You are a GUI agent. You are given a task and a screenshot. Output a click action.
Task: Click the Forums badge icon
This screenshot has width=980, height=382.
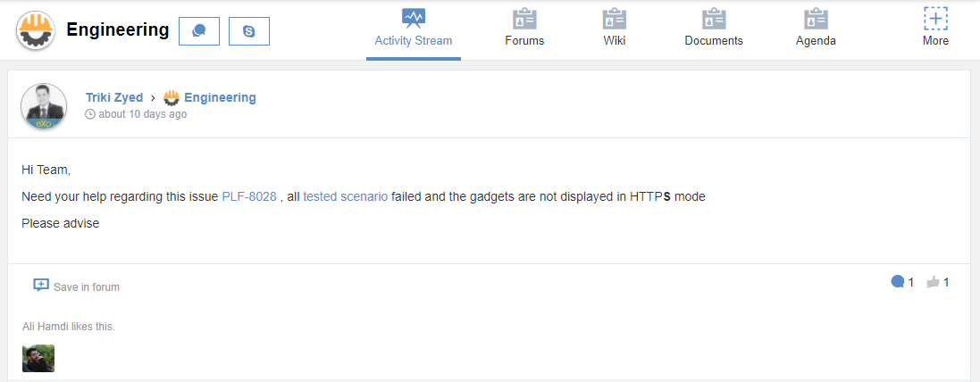[524, 19]
